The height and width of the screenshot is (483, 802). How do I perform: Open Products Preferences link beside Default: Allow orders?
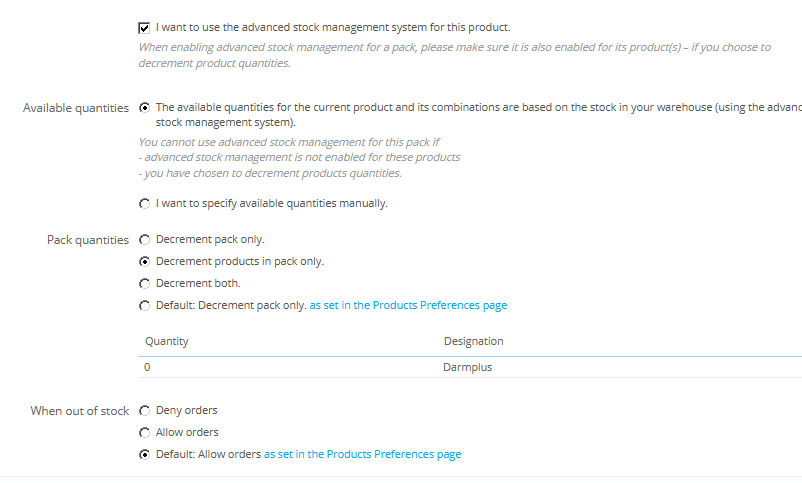coord(362,454)
